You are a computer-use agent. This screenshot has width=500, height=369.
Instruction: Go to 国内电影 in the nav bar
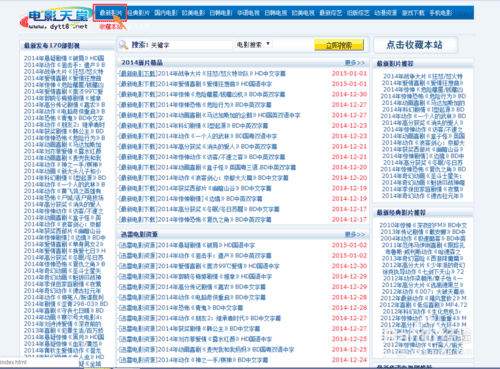point(166,13)
